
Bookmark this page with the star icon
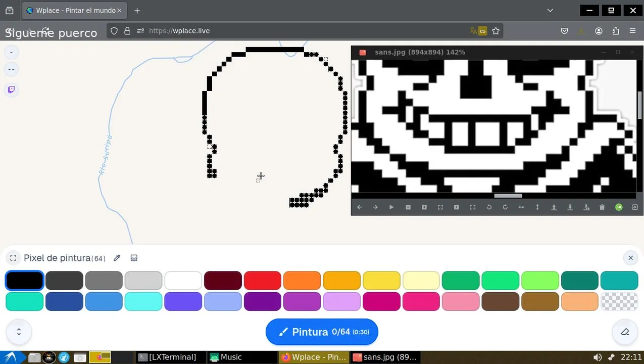[496, 31]
